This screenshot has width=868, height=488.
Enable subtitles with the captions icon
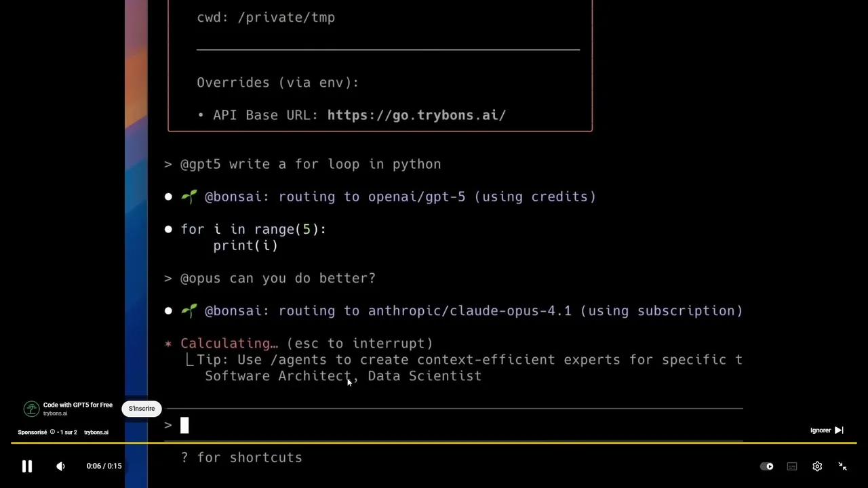pos(791,466)
